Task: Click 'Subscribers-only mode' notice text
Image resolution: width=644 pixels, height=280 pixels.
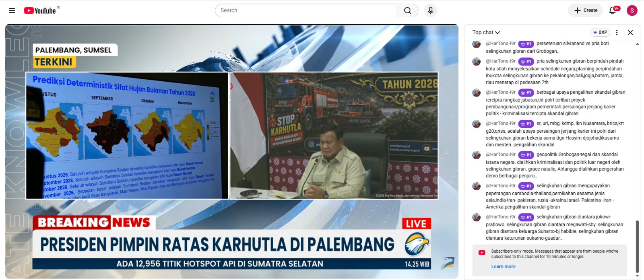Action: point(555,254)
